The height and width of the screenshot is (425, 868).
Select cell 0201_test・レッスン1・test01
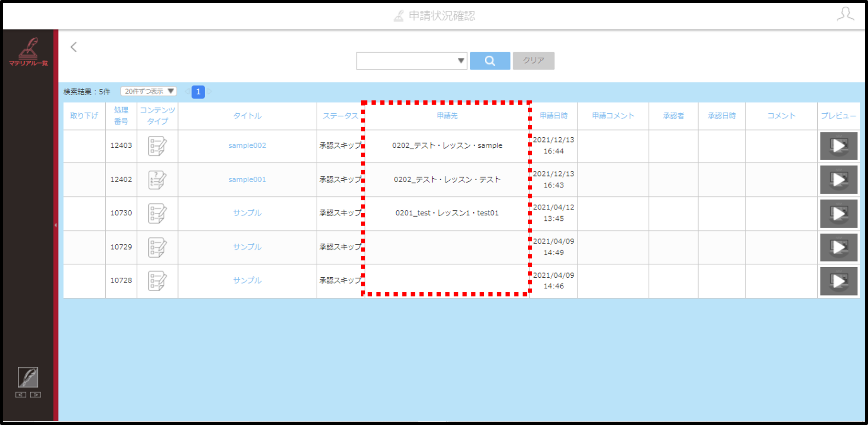pos(447,213)
